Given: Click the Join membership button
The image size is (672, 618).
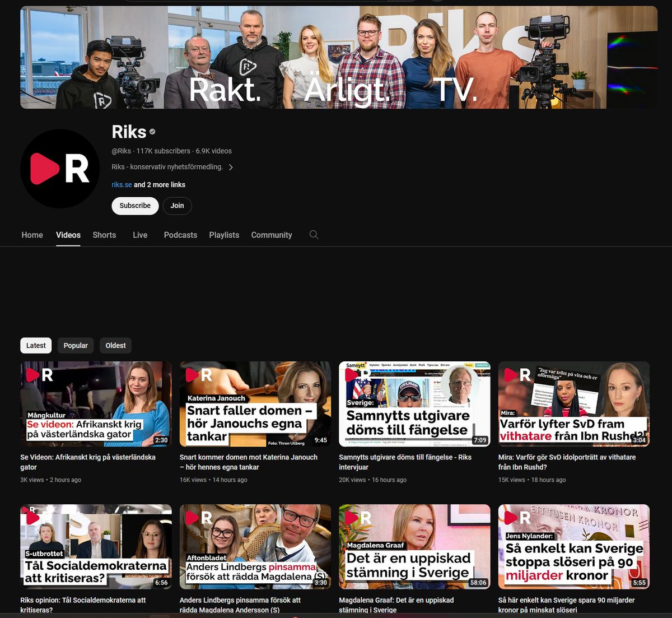Looking at the screenshot, I should tap(178, 206).
